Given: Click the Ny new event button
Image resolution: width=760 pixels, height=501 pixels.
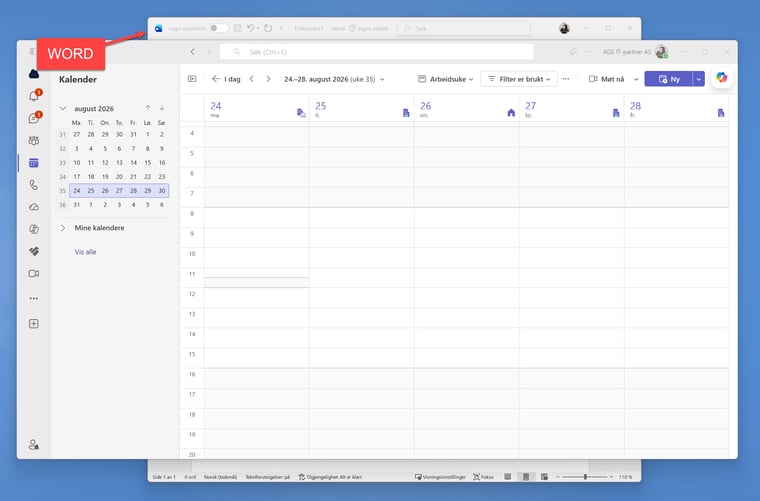Looking at the screenshot, I should point(667,78).
